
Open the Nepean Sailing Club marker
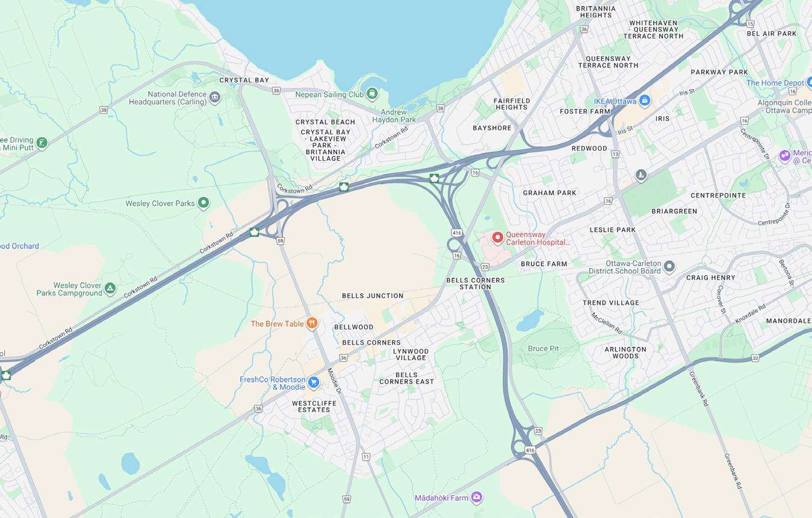pyautogui.click(x=373, y=93)
